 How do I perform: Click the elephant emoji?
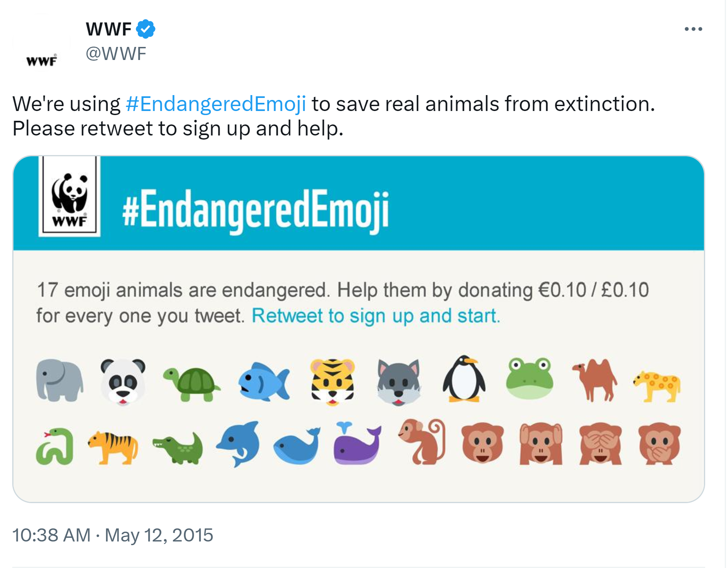click(60, 379)
